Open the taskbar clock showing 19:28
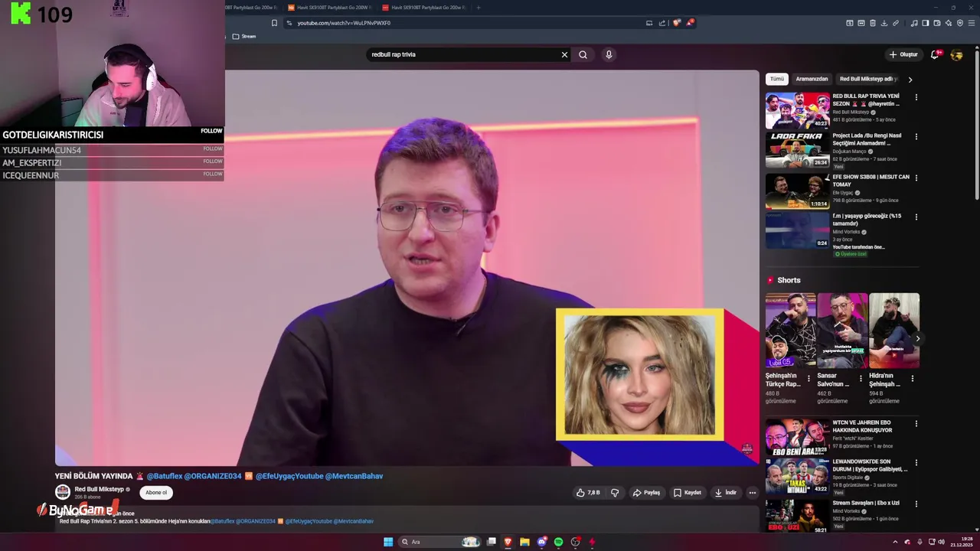Image resolution: width=980 pixels, height=551 pixels. (962, 542)
